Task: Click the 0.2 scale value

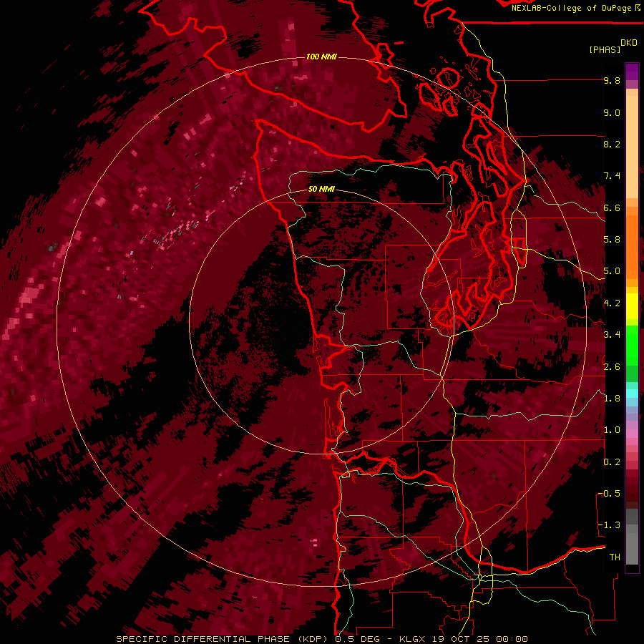Action: (612, 462)
